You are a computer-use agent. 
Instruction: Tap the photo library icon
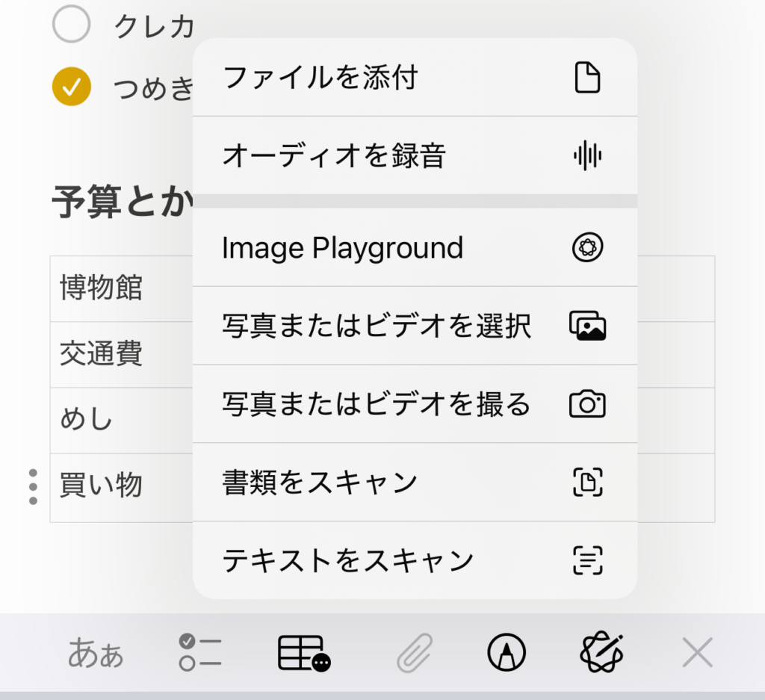click(x=587, y=326)
